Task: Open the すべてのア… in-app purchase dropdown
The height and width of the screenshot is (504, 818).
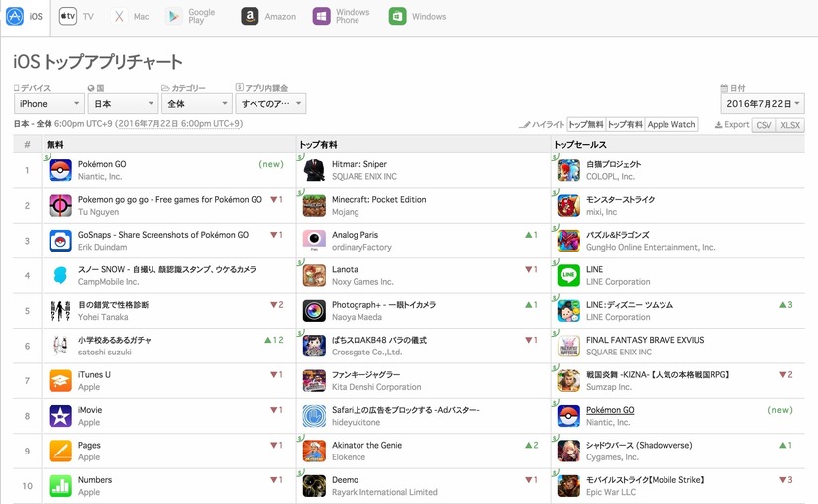Action: click(x=270, y=103)
